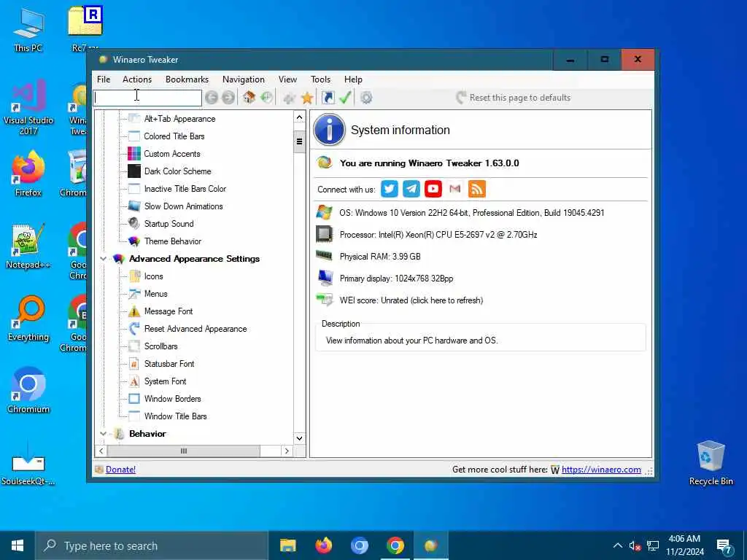747x560 pixels.
Task: Click the create shortcut arrow icon in toolbar
Action: 328,98
